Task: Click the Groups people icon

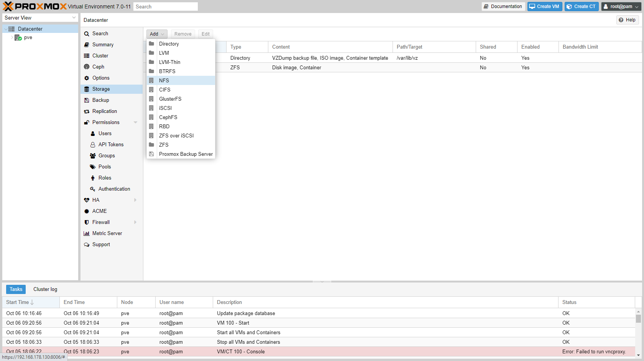Action: [93, 156]
